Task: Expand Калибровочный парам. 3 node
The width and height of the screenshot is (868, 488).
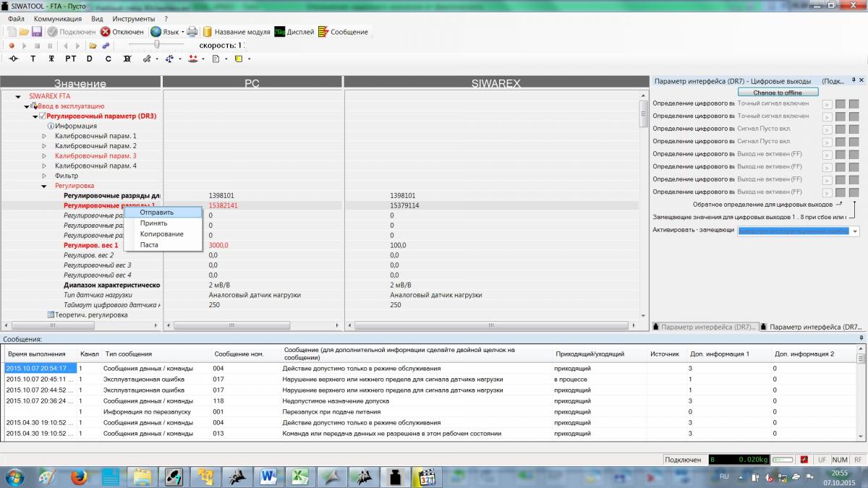Action: click(x=44, y=156)
